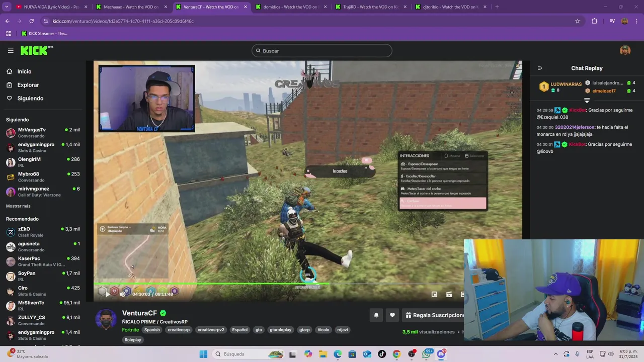Click the Buscar search field
This screenshot has height=362, width=644.
click(322, 51)
